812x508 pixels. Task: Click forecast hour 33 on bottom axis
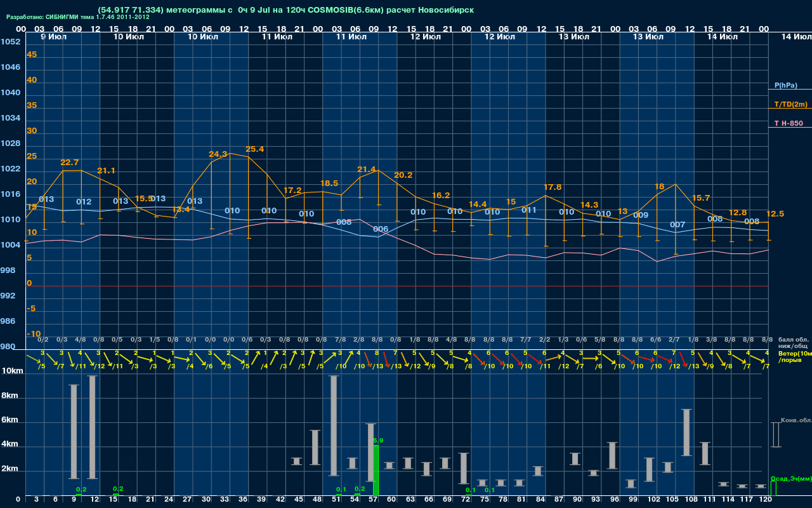(225, 500)
